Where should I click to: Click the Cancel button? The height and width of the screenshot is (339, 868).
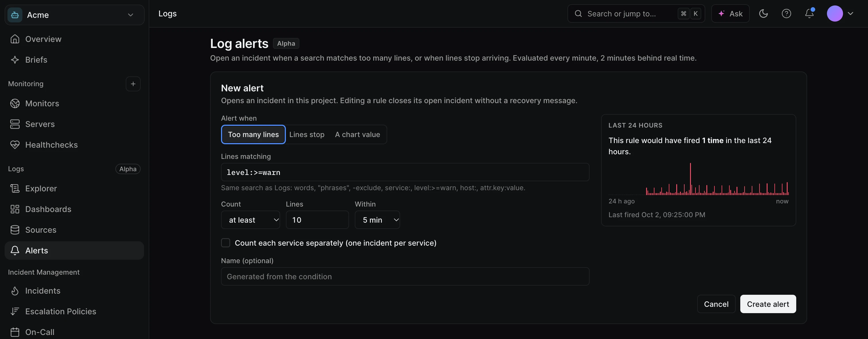tap(716, 304)
